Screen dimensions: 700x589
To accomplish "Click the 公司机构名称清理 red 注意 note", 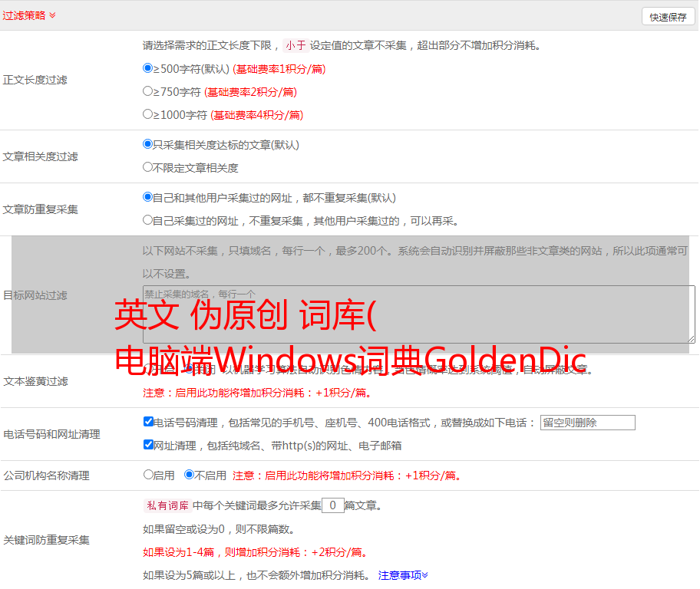I will [x=347, y=475].
